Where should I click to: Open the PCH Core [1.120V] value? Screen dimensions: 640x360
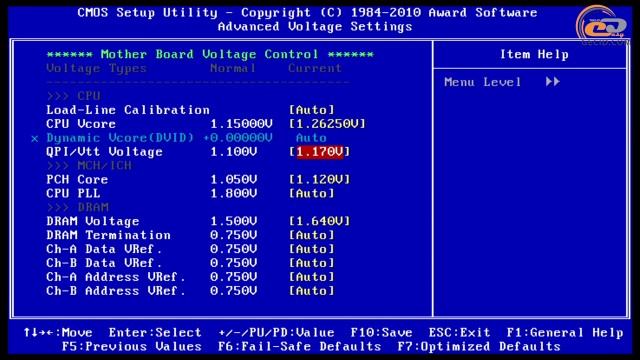tap(320, 179)
